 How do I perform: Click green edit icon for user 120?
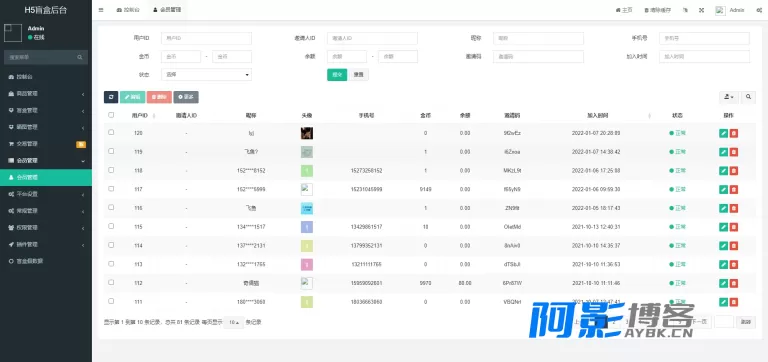[723, 133]
